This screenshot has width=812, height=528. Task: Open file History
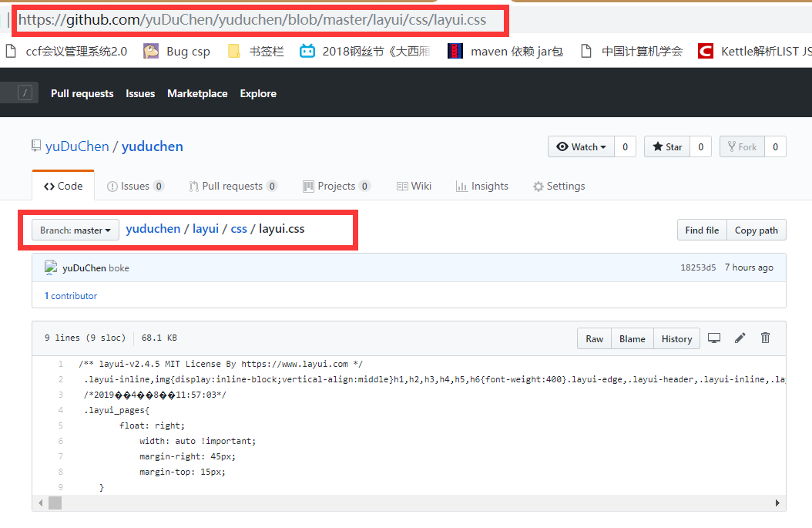[676, 338]
